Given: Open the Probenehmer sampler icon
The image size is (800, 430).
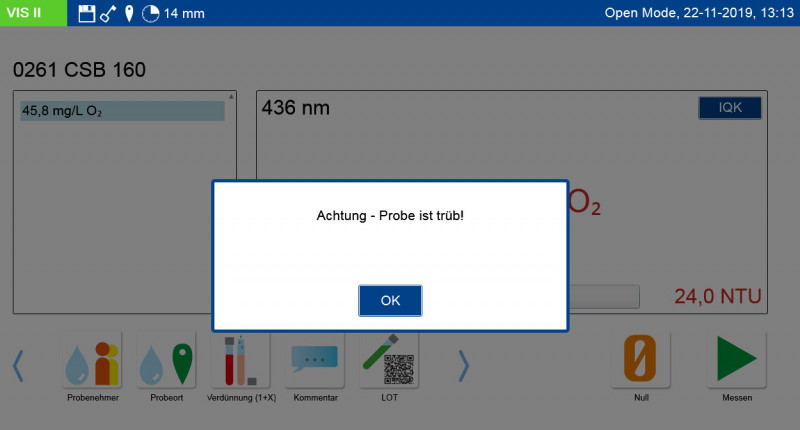Looking at the screenshot, I should (x=92, y=360).
